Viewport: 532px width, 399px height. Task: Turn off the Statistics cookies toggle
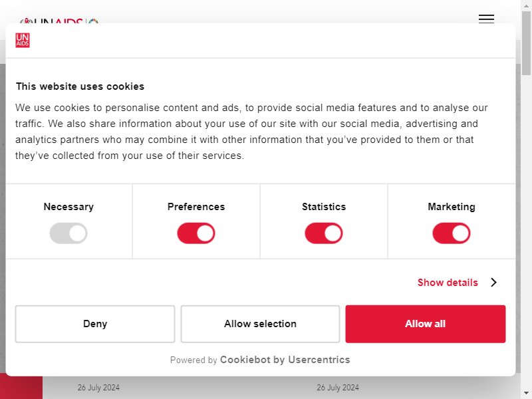tap(324, 233)
